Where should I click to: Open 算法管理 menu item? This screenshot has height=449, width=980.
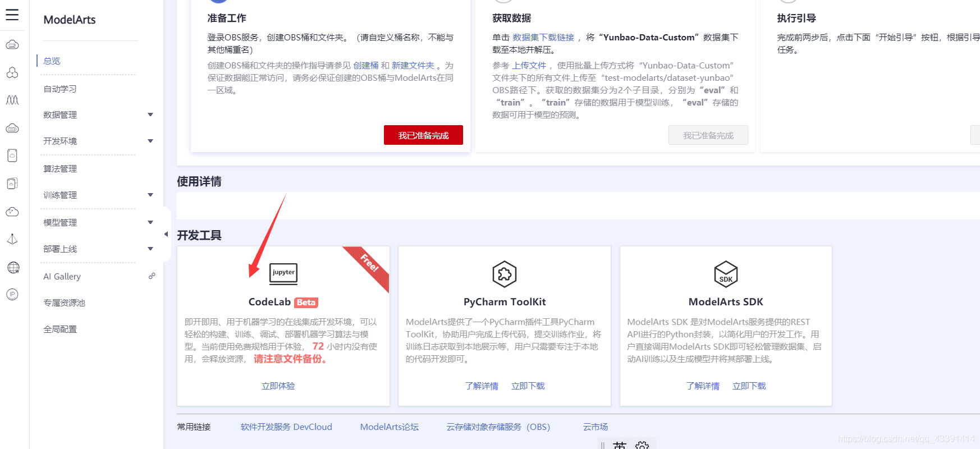tap(60, 168)
